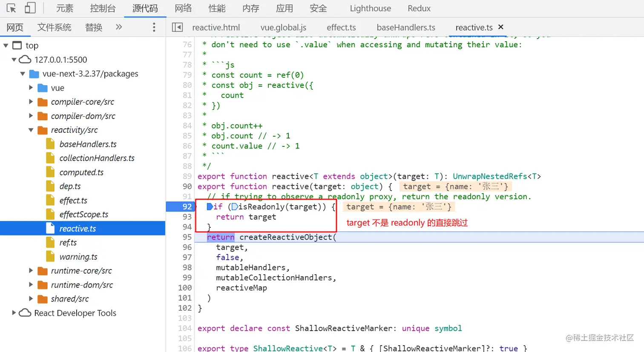Open the Lighthouse panel tab
The image size is (644, 352).
tap(370, 8)
